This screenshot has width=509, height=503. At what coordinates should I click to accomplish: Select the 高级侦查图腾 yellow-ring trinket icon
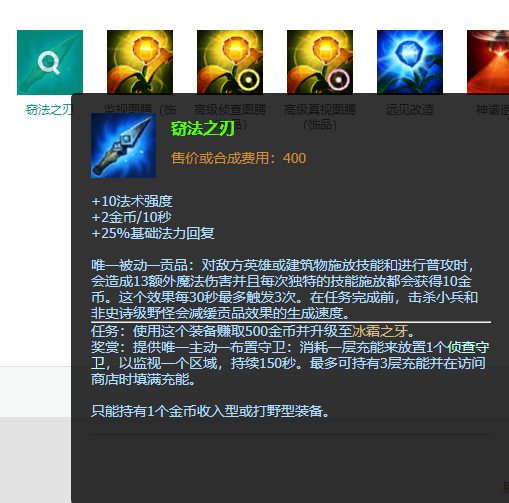click(x=230, y=62)
